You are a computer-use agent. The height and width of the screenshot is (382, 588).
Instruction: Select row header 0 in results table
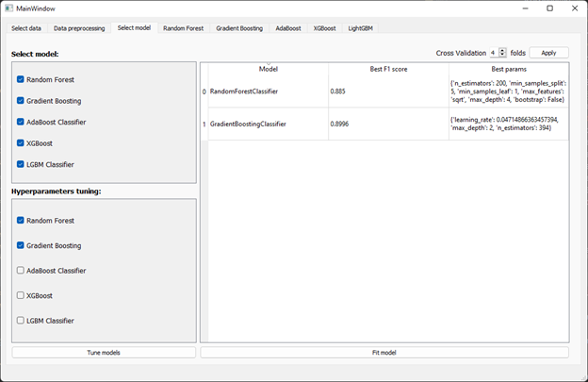[x=204, y=91]
